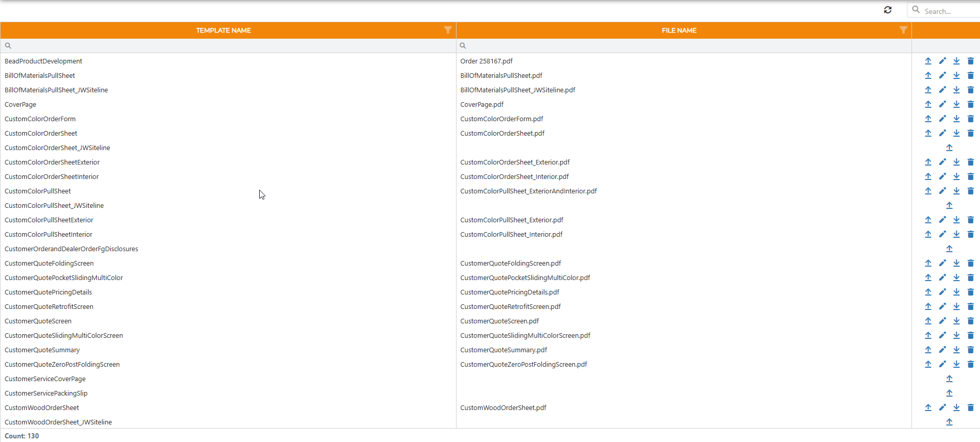Click File Name column search field

684,45
